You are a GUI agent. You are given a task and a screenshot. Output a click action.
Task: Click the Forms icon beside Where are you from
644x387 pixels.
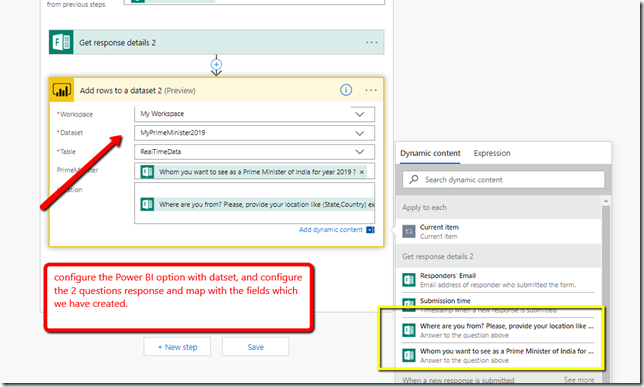pos(409,330)
